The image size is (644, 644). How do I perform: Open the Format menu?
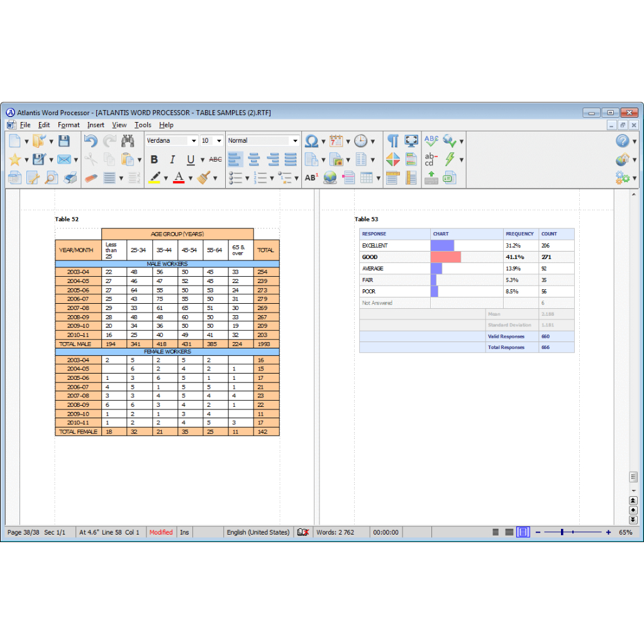click(69, 125)
